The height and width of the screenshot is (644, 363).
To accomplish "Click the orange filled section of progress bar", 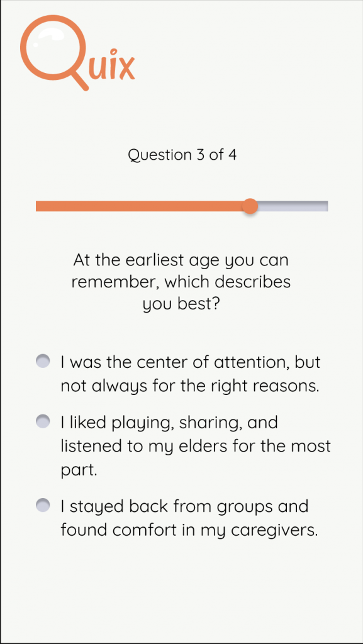I will coord(142,206).
